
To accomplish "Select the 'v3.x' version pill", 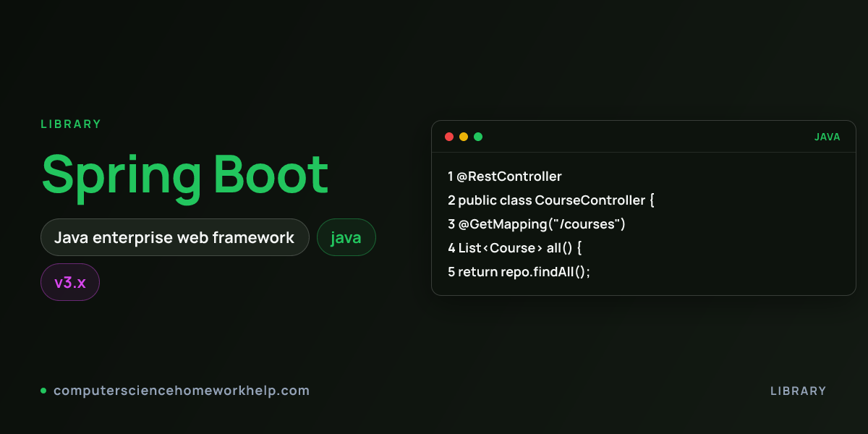I will [70, 282].
